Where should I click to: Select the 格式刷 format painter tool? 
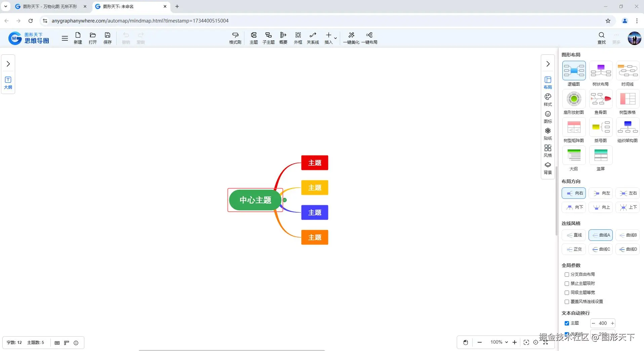tap(235, 38)
